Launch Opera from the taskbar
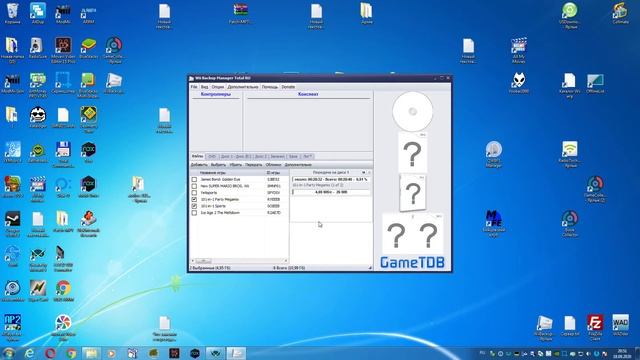Image resolution: width=640 pixels, height=360 pixels. click(x=50, y=353)
